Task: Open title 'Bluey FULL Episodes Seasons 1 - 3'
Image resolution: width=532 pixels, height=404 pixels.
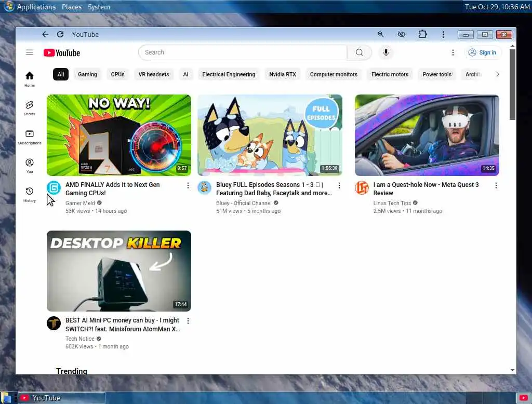Action: [274, 188]
